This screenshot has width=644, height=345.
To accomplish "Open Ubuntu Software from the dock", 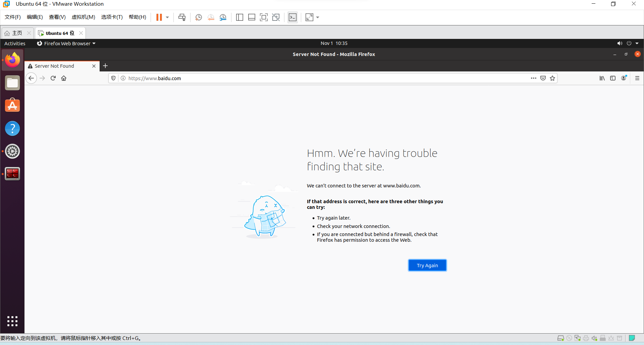I will [x=12, y=105].
